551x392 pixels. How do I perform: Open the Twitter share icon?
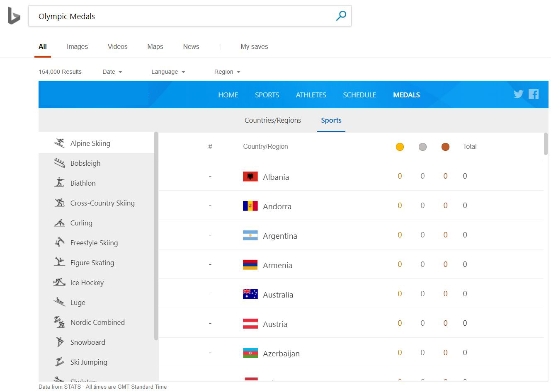coord(518,94)
